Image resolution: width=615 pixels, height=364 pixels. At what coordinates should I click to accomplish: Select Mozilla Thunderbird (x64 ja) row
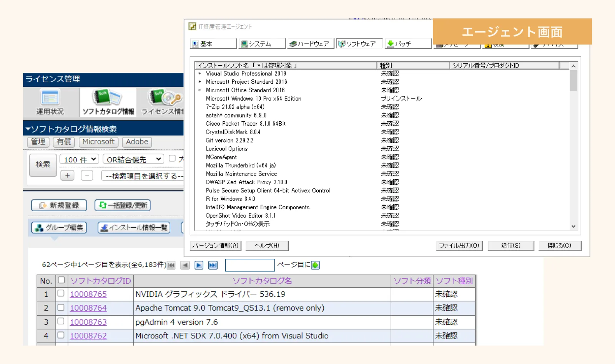click(382, 165)
